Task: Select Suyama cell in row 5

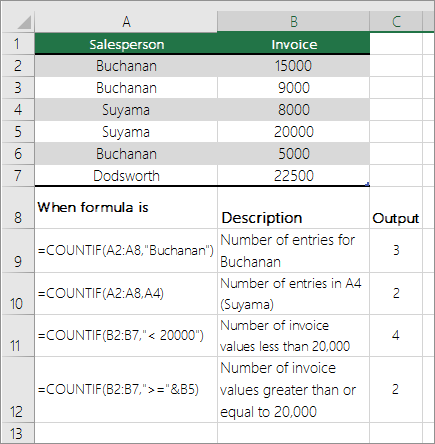Action: pyautogui.click(x=126, y=132)
